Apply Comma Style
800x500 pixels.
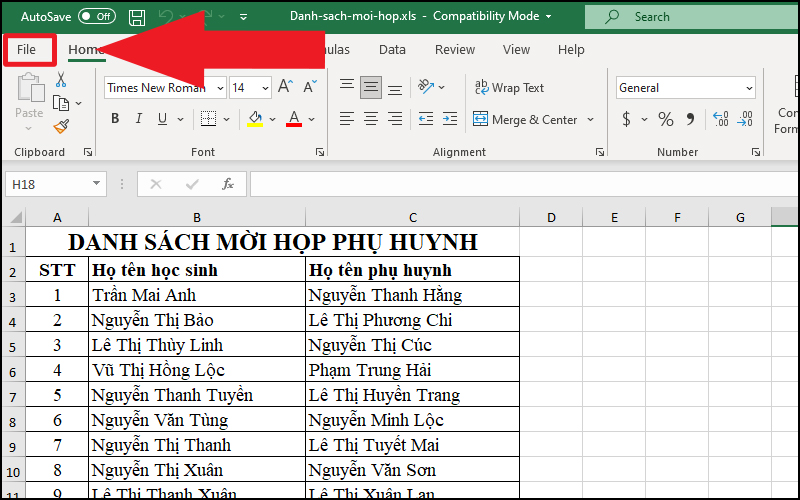coord(690,119)
